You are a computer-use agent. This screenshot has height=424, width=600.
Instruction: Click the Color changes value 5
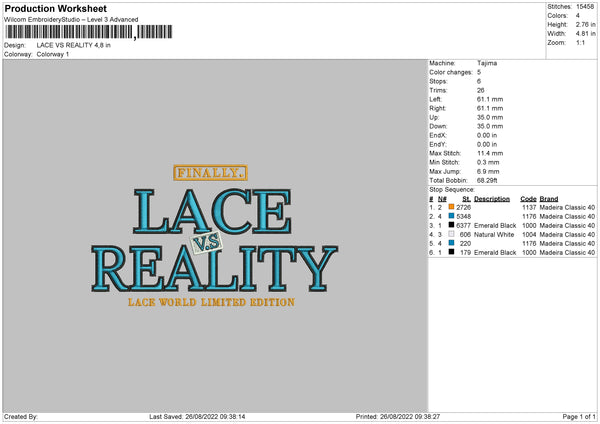[479, 72]
